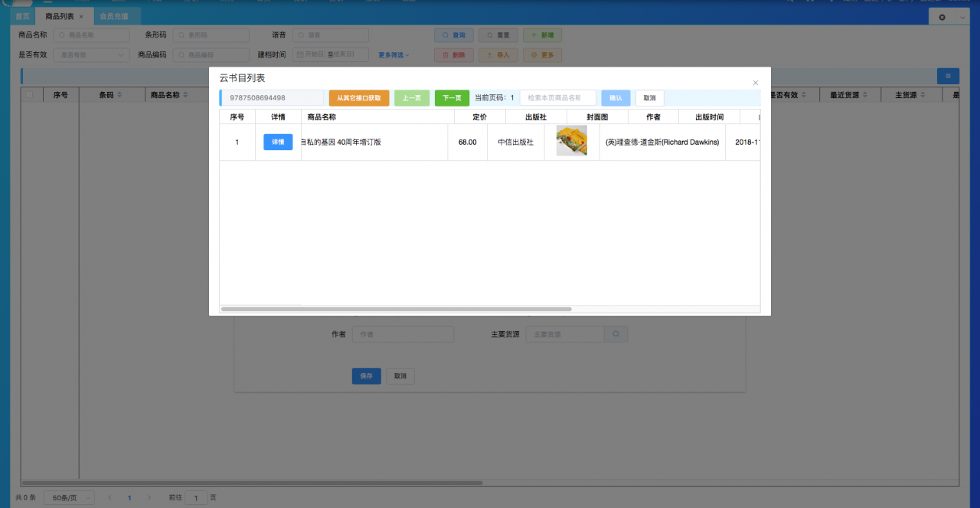Click the gear settings icon at top right
980x508 pixels.
[942, 17]
